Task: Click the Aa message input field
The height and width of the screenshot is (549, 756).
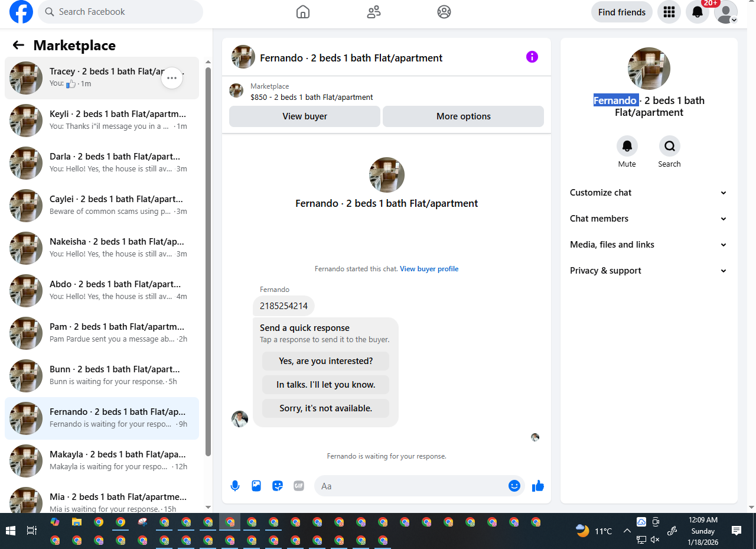Action: click(412, 486)
